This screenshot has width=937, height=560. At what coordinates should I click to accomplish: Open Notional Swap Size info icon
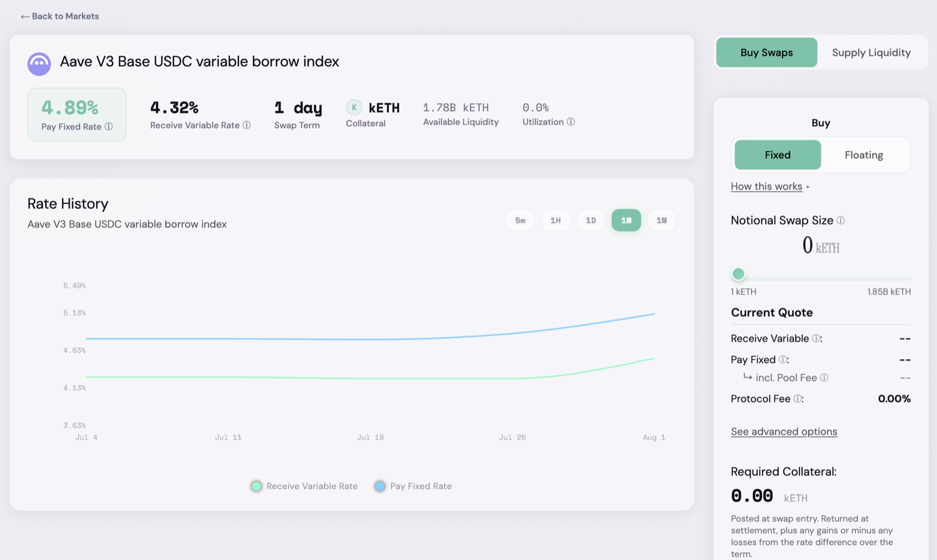click(840, 221)
